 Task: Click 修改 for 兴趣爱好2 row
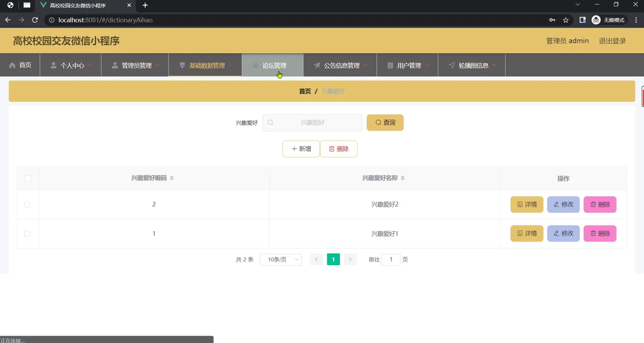tap(563, 204)
